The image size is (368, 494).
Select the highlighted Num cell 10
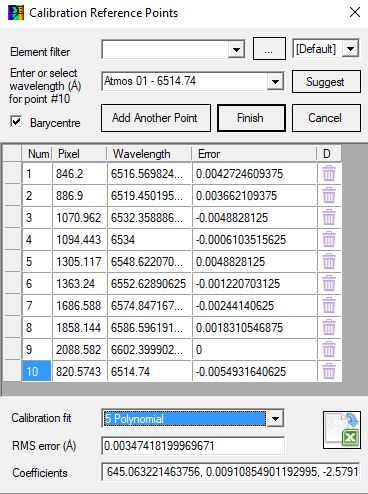37,371
